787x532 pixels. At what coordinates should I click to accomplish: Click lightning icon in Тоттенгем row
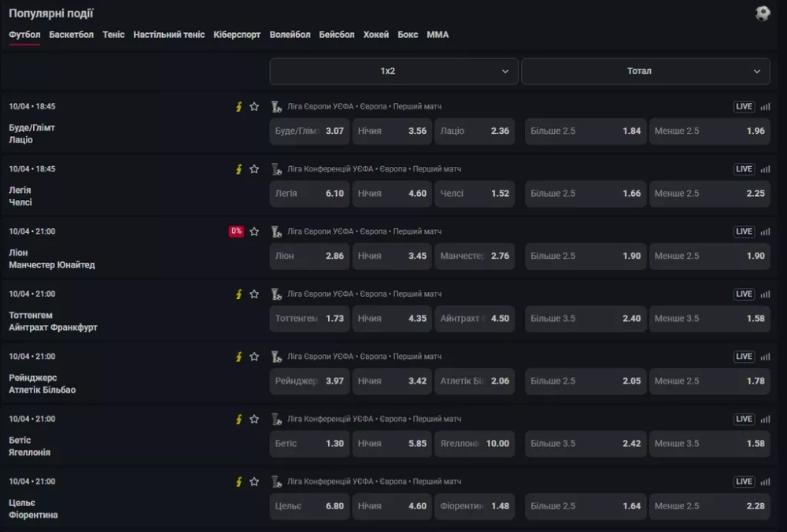pos(239,294)
